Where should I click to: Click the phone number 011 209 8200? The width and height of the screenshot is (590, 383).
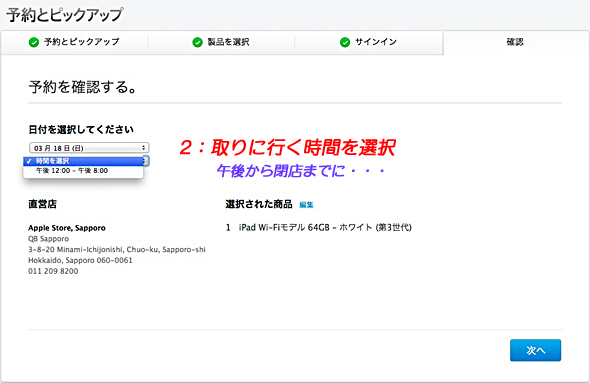click(53, 271)
